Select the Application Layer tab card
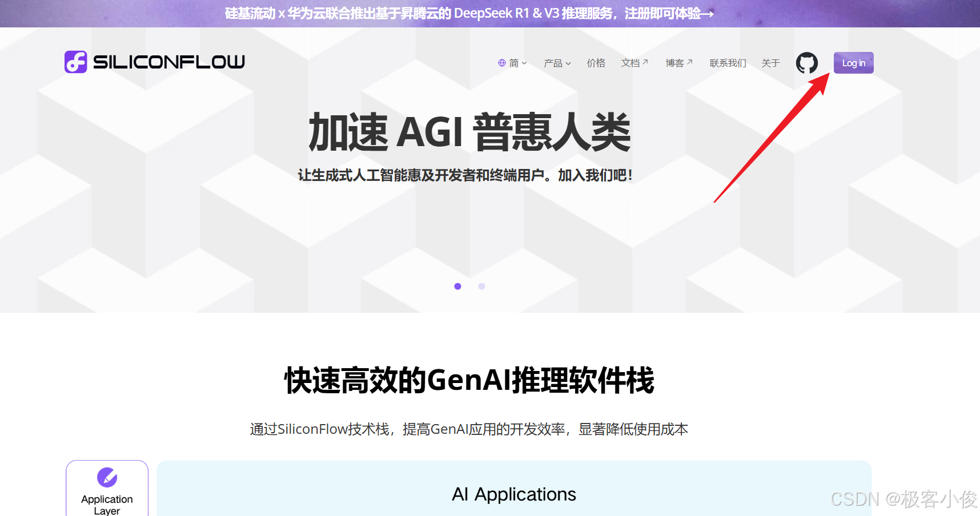The image size is (980, 516). pyautogui.click(x=107, y=489)
